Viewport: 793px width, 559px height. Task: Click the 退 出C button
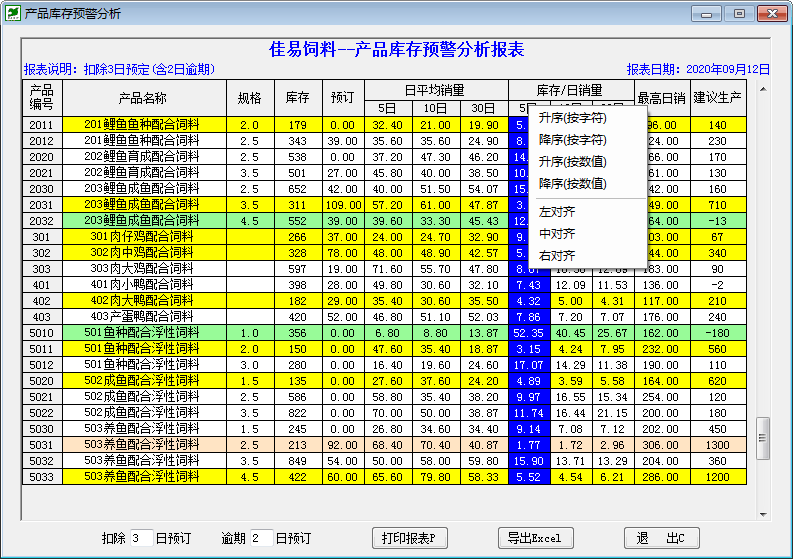662,538
